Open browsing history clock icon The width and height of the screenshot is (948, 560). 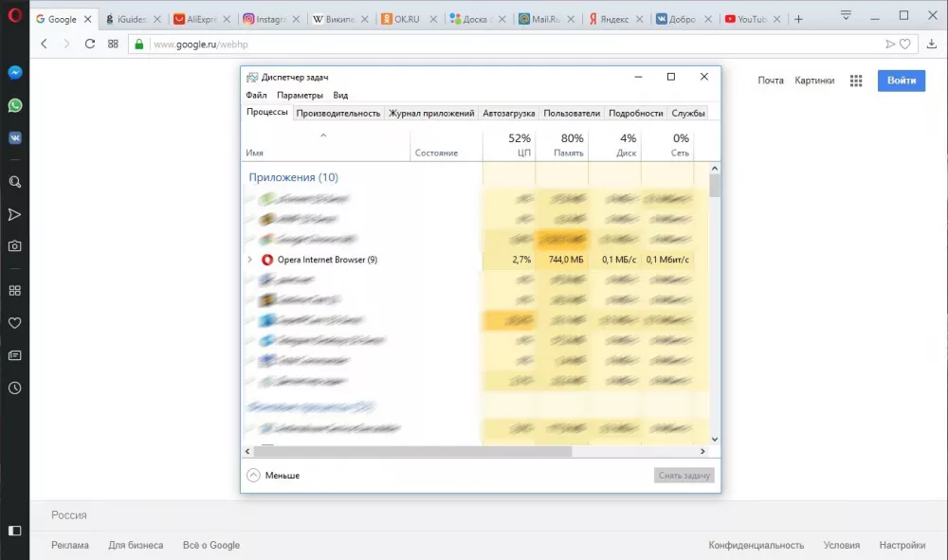point(15,388)
